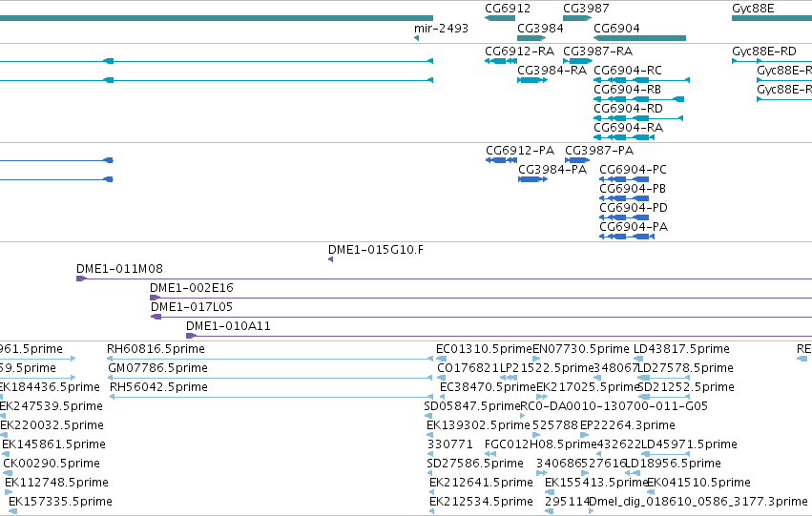812x516 pixels.
Task: Select EST EK212534.5prime
Action: pos(481,503)
